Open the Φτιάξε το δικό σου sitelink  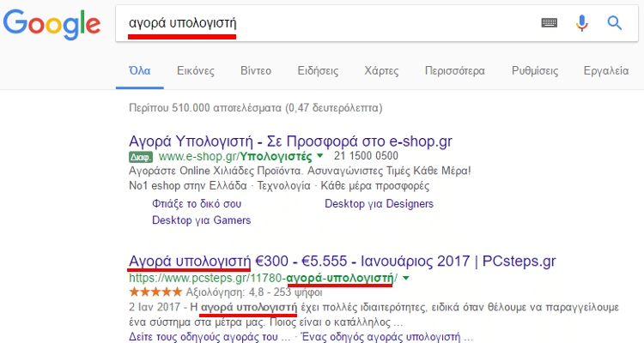click(197, 204)
